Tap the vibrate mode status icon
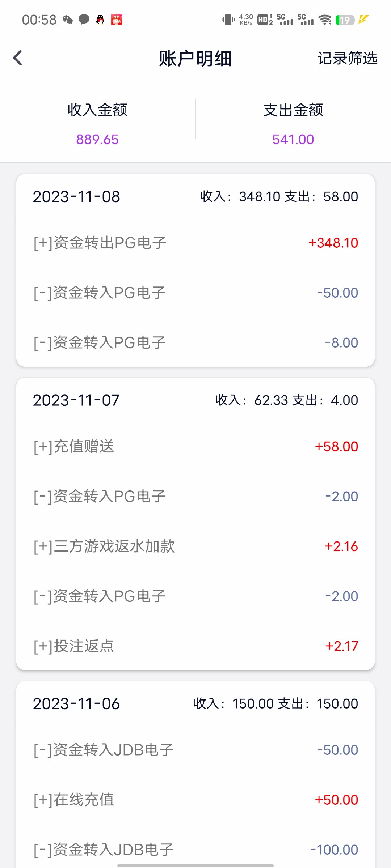 (x=228, y=20)
